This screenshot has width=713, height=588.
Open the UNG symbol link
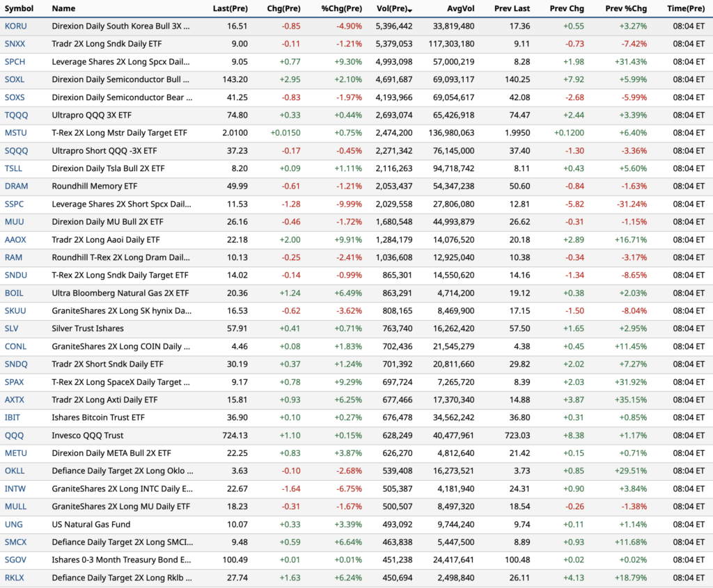(14, 525)
